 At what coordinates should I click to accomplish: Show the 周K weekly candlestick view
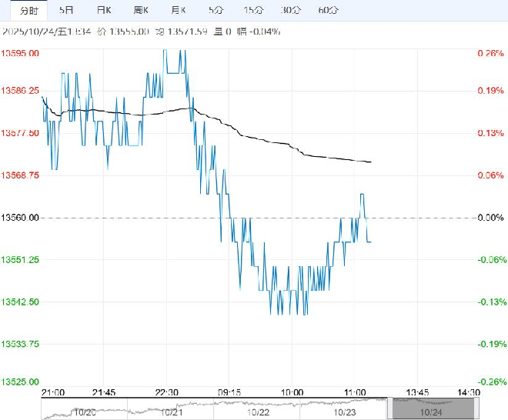(141, 10)
